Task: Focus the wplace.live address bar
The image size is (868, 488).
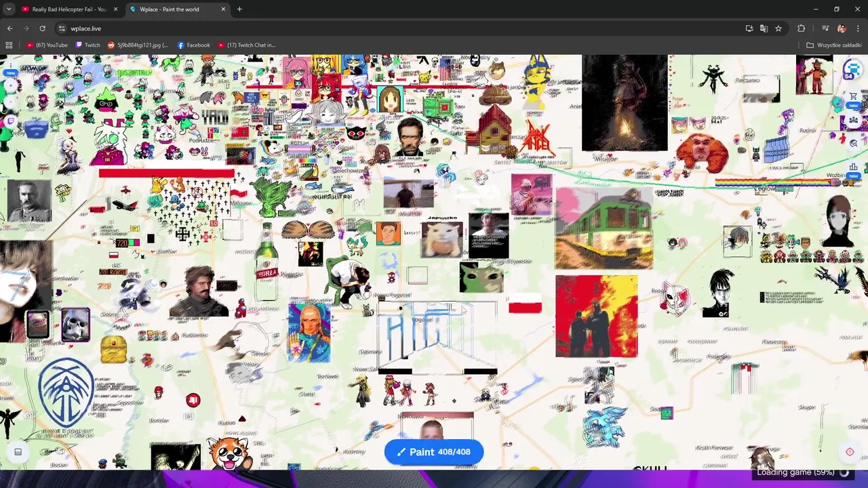Action: coord(400,28)
